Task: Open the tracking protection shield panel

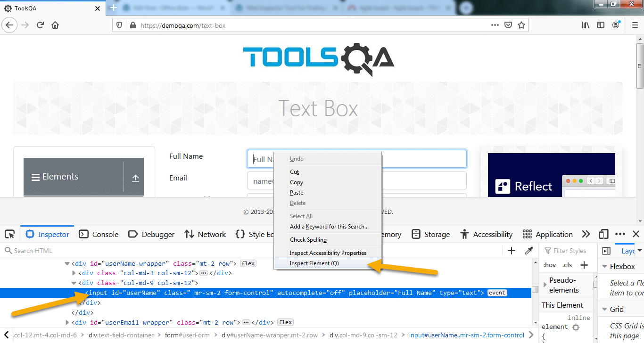Action: tap(119, 24)
